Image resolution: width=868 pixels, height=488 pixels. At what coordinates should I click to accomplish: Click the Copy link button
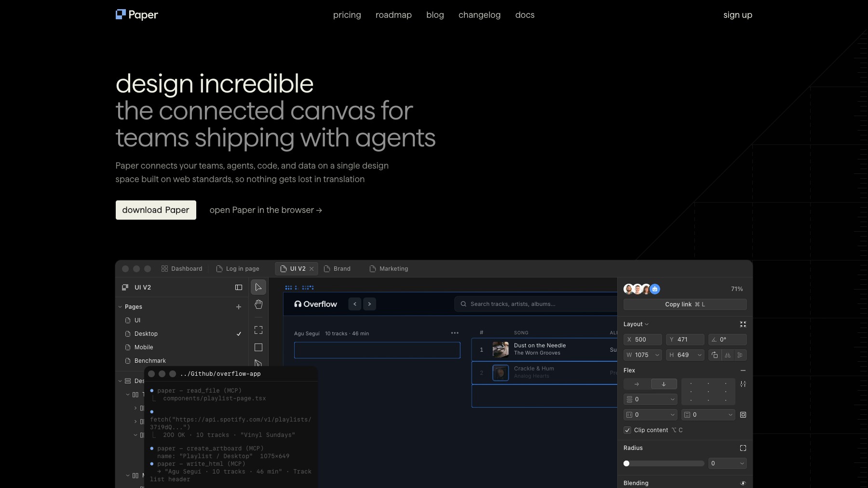(685, 304)
